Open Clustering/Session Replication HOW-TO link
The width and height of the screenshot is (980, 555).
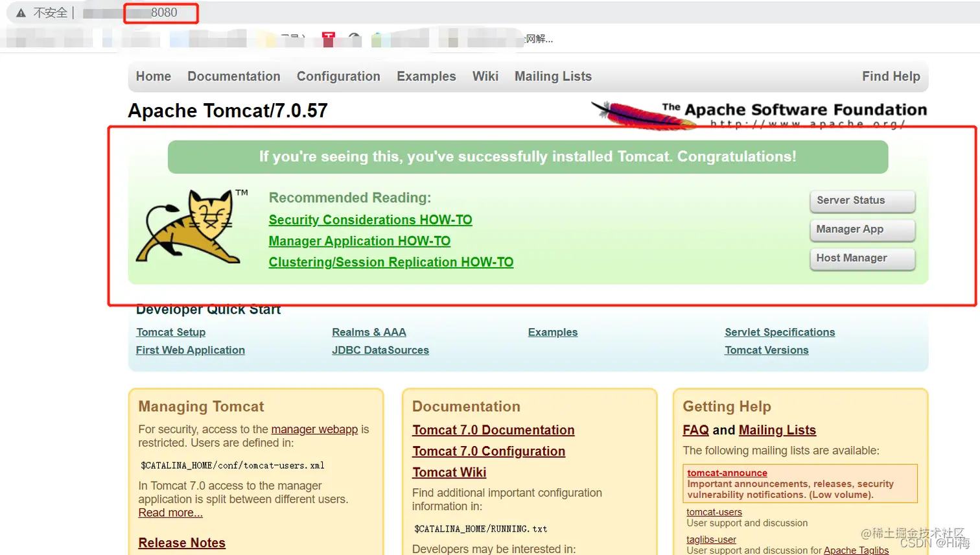tap(391, 262)
